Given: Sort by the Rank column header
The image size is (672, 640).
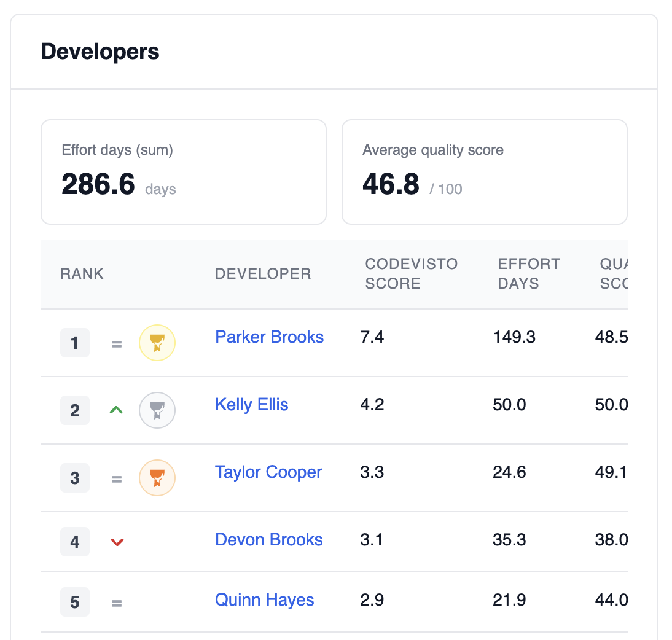Looking at the screenshot, I should [x=82, y=274].
